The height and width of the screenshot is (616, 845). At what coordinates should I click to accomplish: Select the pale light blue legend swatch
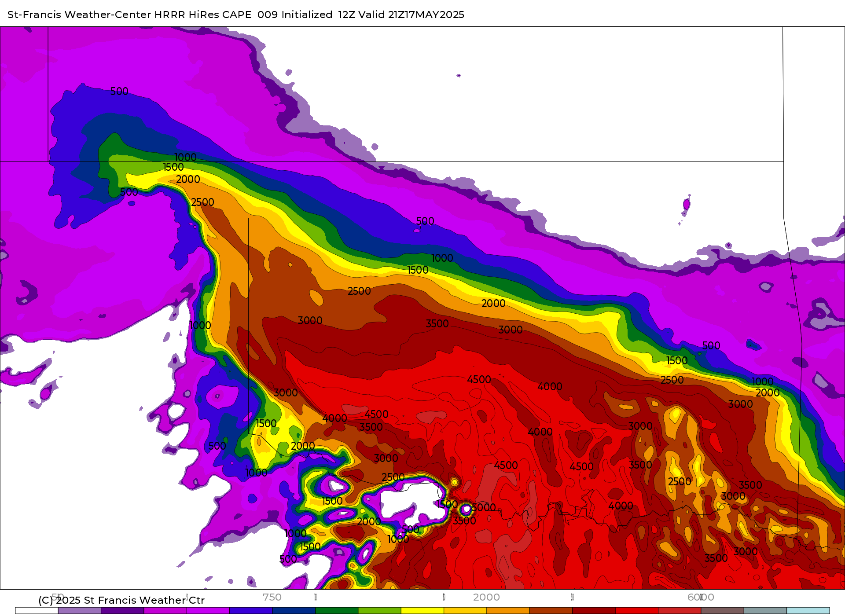pos(808,611)
